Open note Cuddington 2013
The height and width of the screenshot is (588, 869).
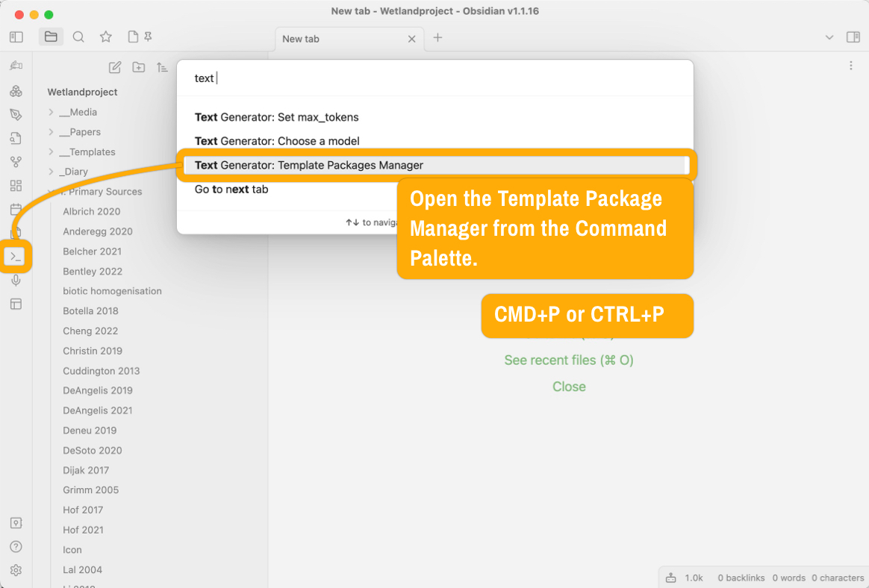(x=101, y=371)
